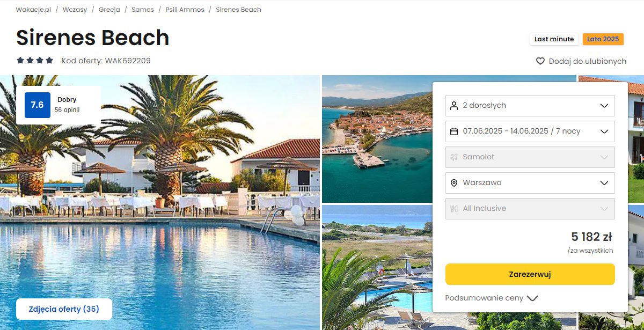This screenshot has height=330, width=644.
Task: Expand Podsumowanie ceny price summary
Action: [x=492, y=298]
